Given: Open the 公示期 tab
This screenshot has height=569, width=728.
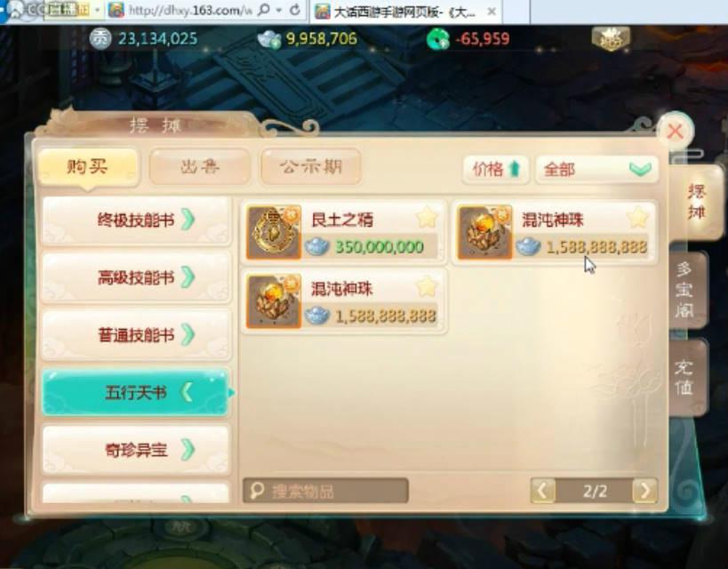Looking at the screenshot, I should [311, 166].
